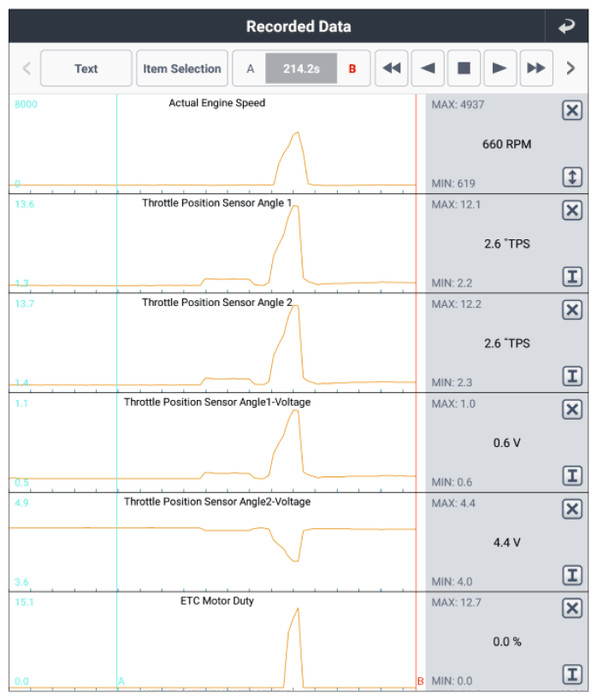Viewport: 597px width, 700px height.
Task: Click the Actual Engine Speed title
Action: 216,103
